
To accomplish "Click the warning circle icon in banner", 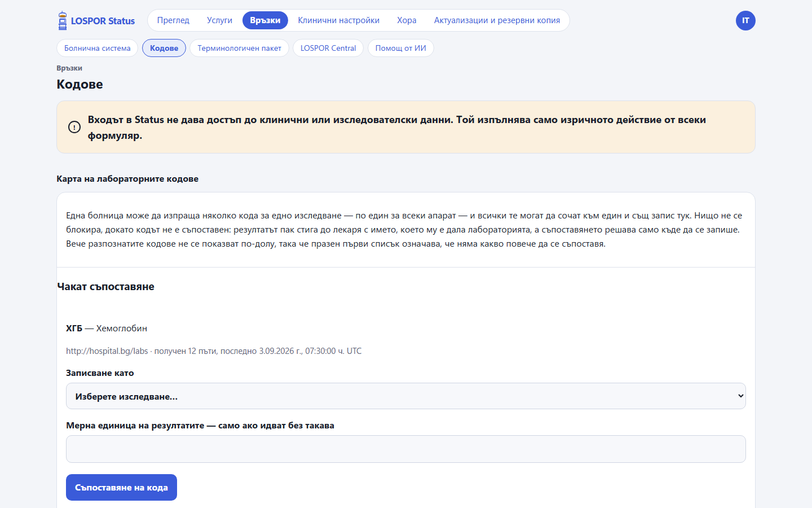I will 74,127.
